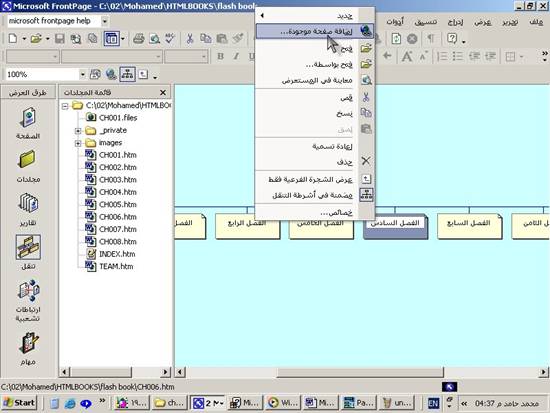The image size is (550, 413).
Task: Toggle Italic formatting button
Action: click(236, 56)
